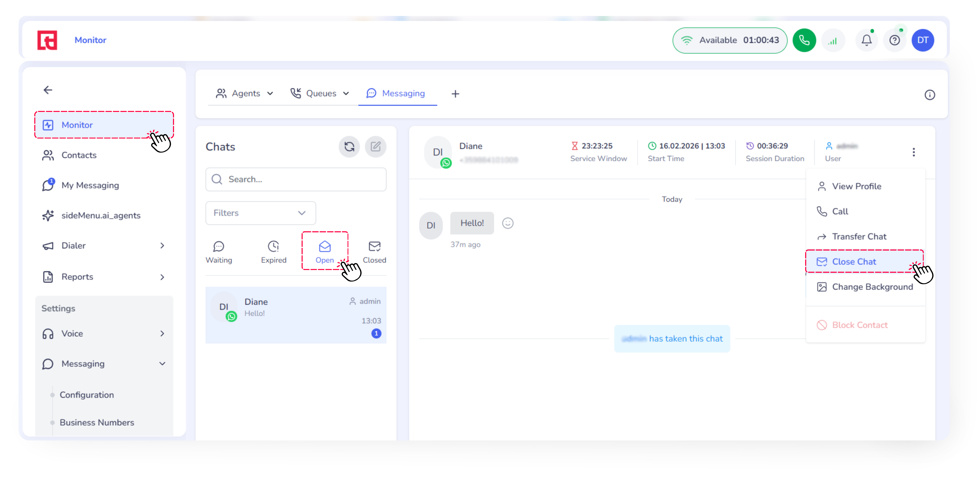Viewport: 980px width, 485px height.
Task: Open the Filters dropdown
Action: point(261,213)
